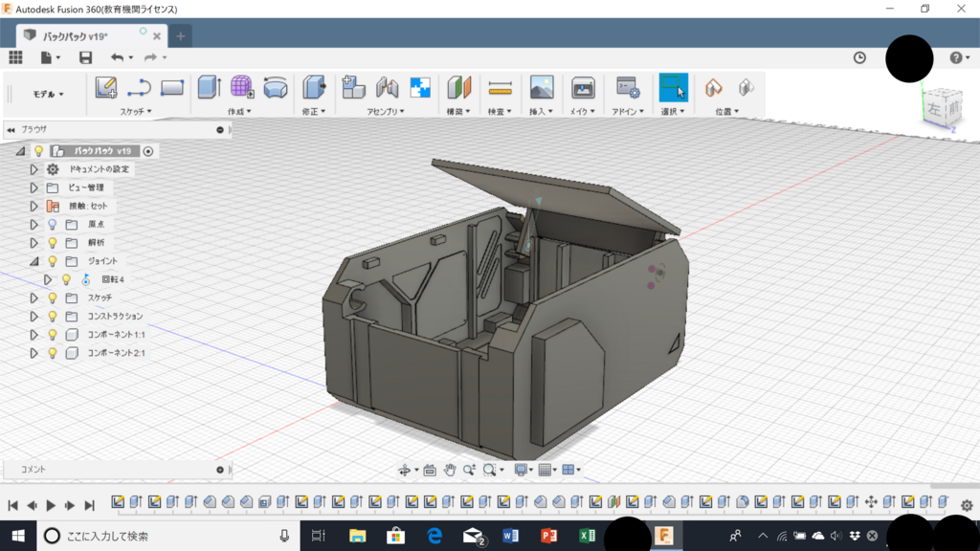Viewport: 980px width, 551px height.
Task: Open the Create Form purple sculpt tool
Action: tap(242, 87)
